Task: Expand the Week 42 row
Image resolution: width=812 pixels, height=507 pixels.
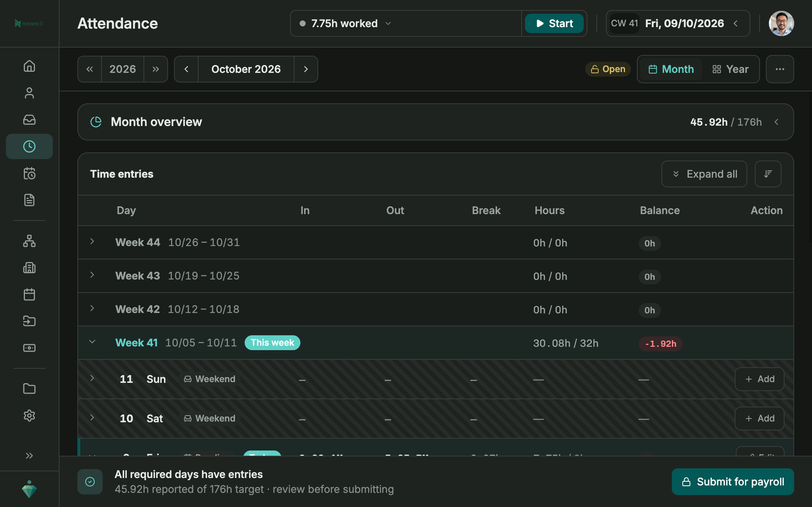Action: (92, 309)
